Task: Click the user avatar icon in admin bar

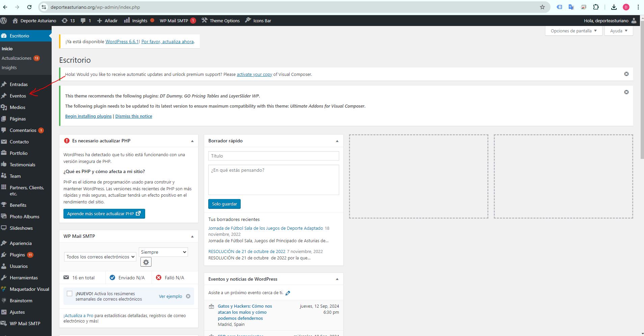Action: point(634,21)
